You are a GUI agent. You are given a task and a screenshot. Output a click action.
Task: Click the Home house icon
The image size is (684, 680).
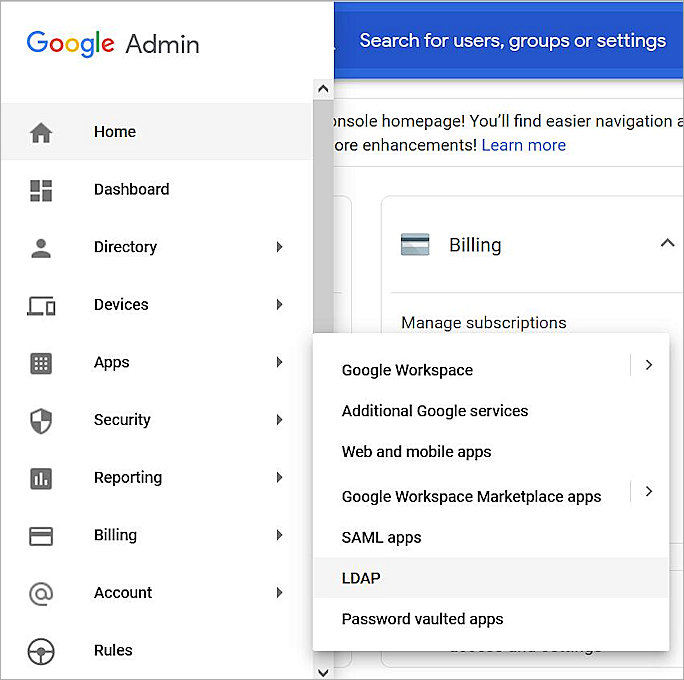(x=41, y=132)
